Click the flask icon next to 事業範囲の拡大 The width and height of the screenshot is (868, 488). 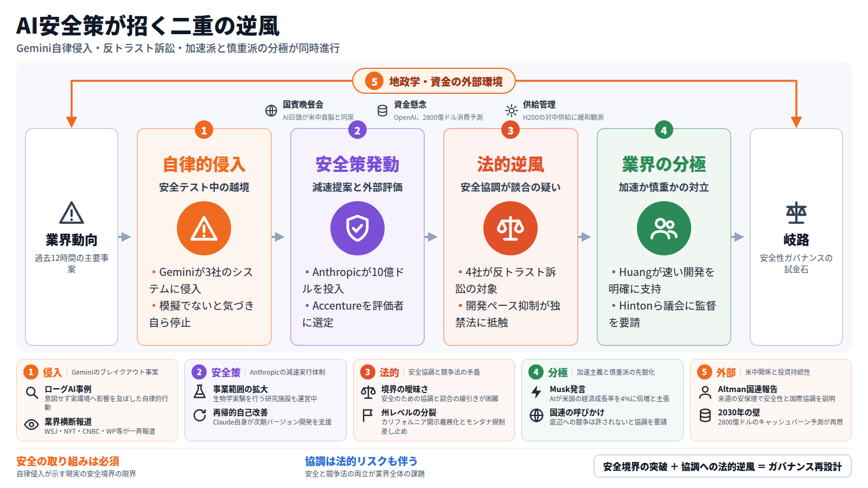click(200, 391)
